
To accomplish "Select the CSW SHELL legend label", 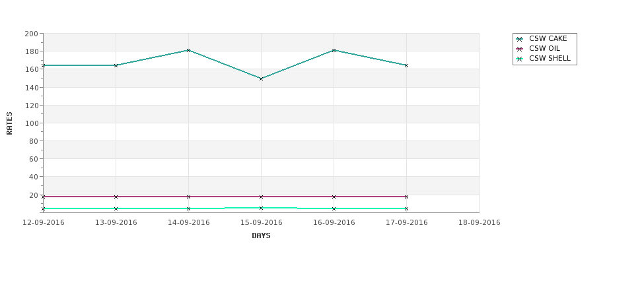I will pos(550,58).
